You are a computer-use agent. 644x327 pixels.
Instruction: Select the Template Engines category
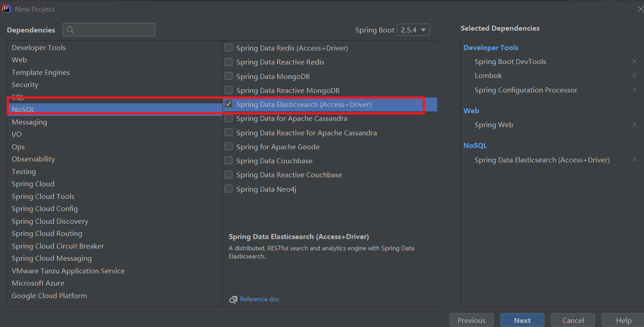click(41, 73)
